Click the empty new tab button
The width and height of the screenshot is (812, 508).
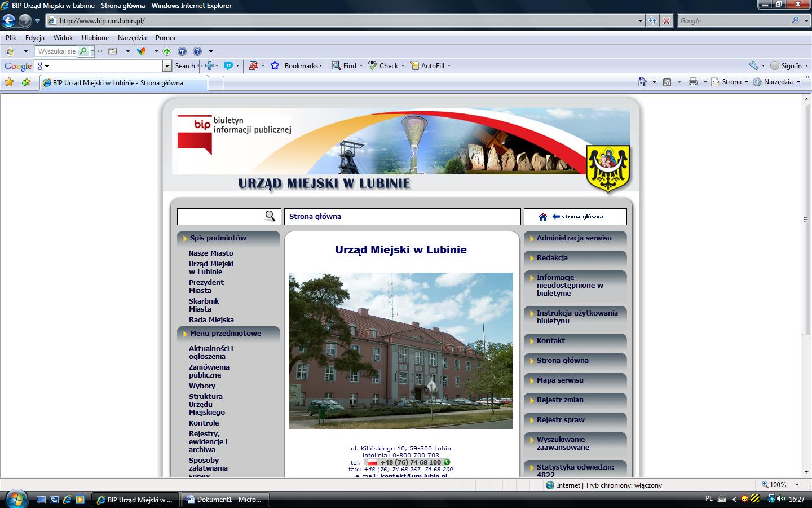[x=217, y=84]
